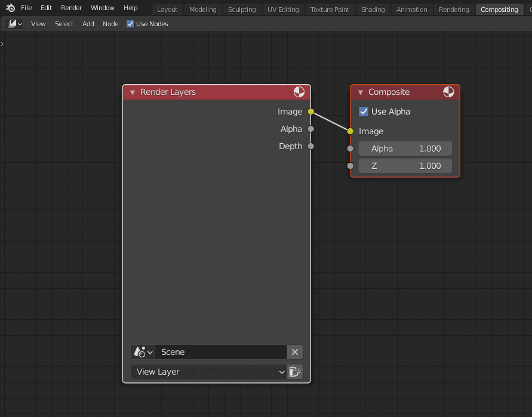Click the Image output socket on Render Layers
This screenshot has width=532, height=417.
[x=310, y=112]
